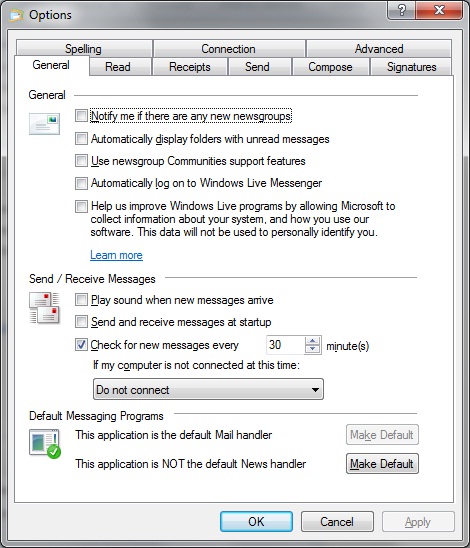Check Play sound when new messages arrive

pyautogui.click(x=81, y=300)
